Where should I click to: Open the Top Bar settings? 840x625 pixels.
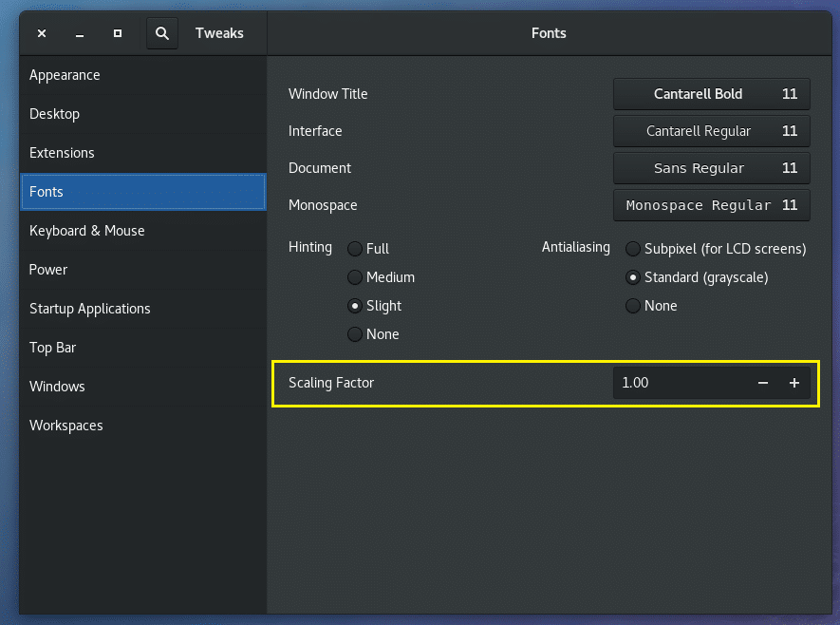point(52,348)
